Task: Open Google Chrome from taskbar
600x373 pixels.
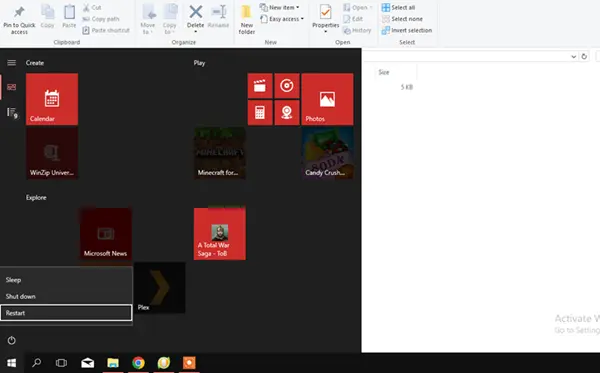Action: click(139, 363)
